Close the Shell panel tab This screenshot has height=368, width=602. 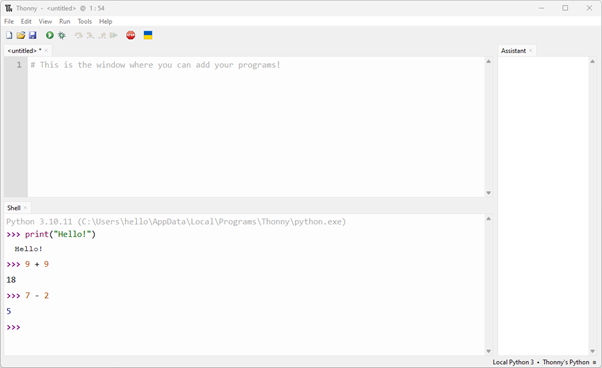pos(25,208)
